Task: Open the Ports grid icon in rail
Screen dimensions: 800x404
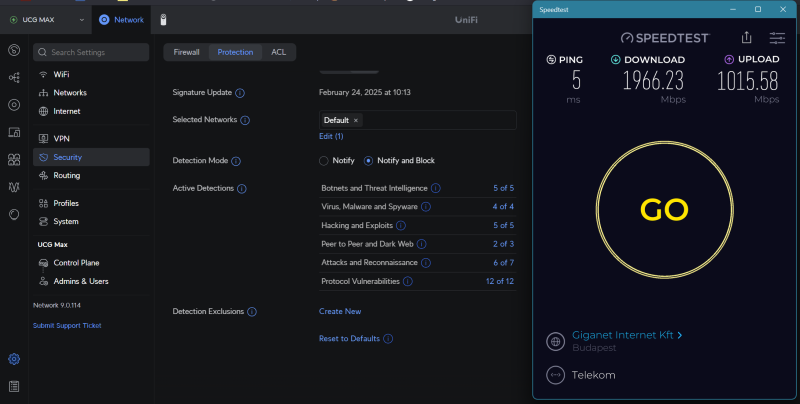Action: click(14, 160)
